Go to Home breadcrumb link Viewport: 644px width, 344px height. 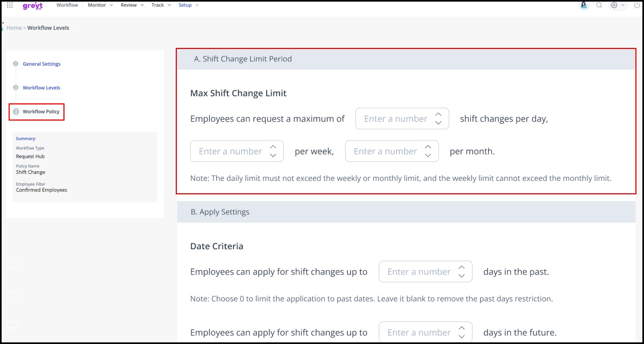pos(14,28)
